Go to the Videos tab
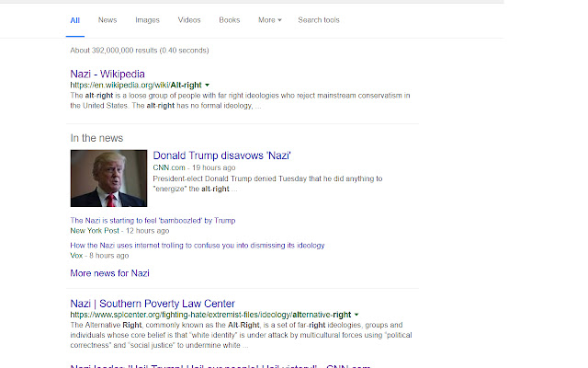 [x=189, y=20]
